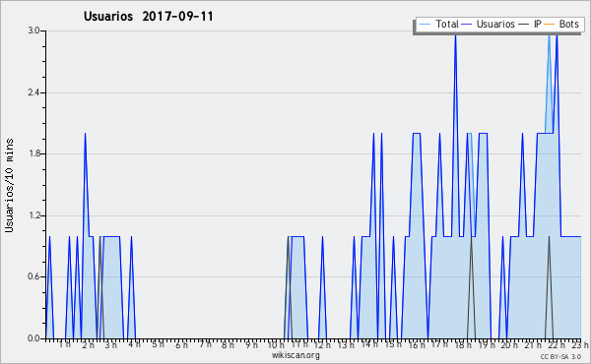Click the chart title 'Usuarios 2017-09-11'
Viewport: 591px width, 364px height.
pos(148,17)
